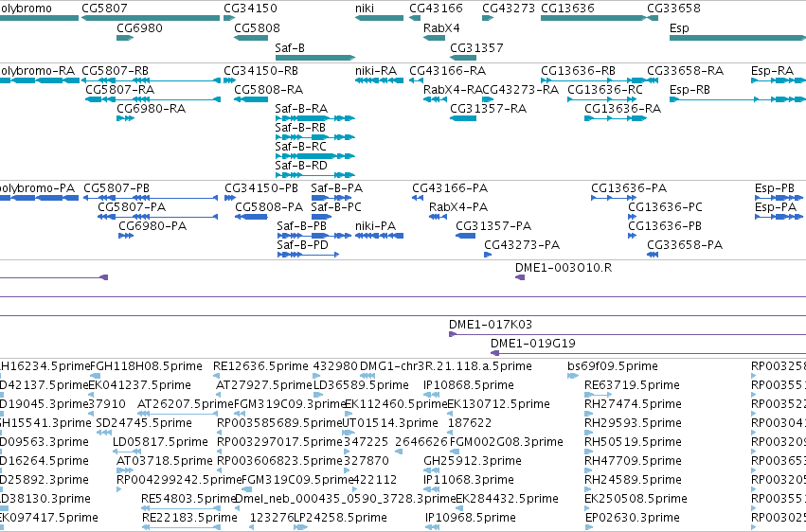Select the CG33658-RA transcript
806x532 pixels.
653,80
